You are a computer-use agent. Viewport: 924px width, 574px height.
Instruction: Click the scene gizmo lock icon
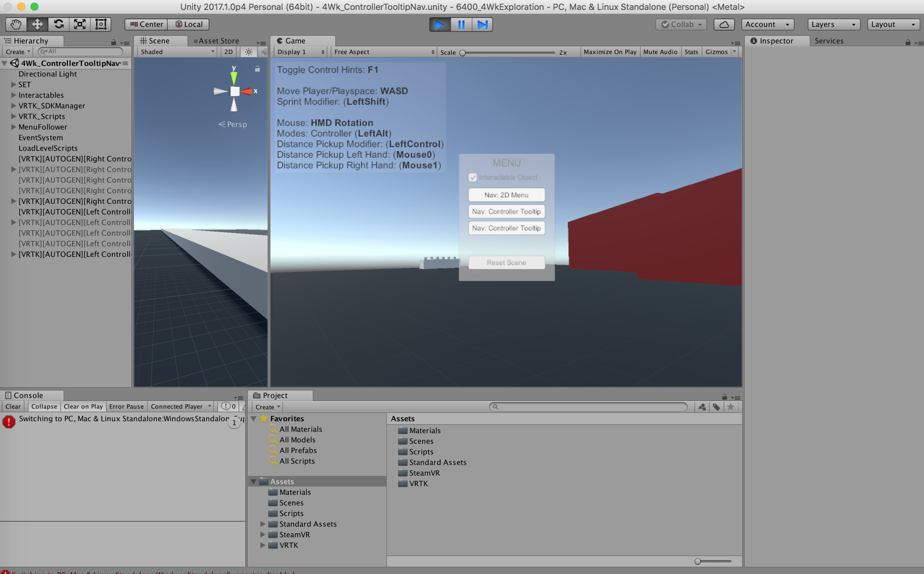[x=257, y=69]
